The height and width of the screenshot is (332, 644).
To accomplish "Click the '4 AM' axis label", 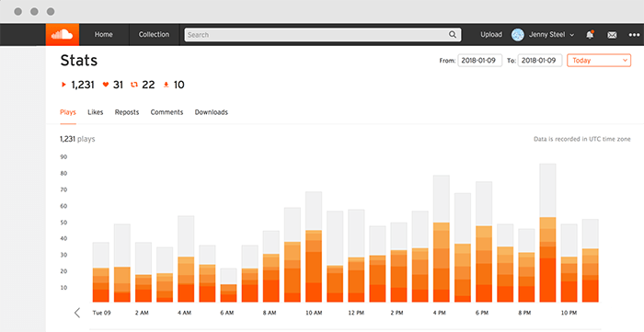I will pyautogui.click(x=184, y=313).
